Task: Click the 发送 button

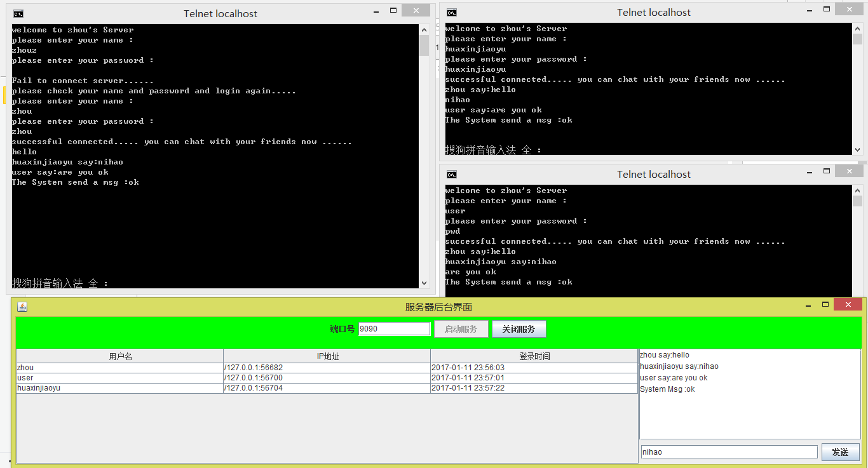Action: click(x=840, y=452)
